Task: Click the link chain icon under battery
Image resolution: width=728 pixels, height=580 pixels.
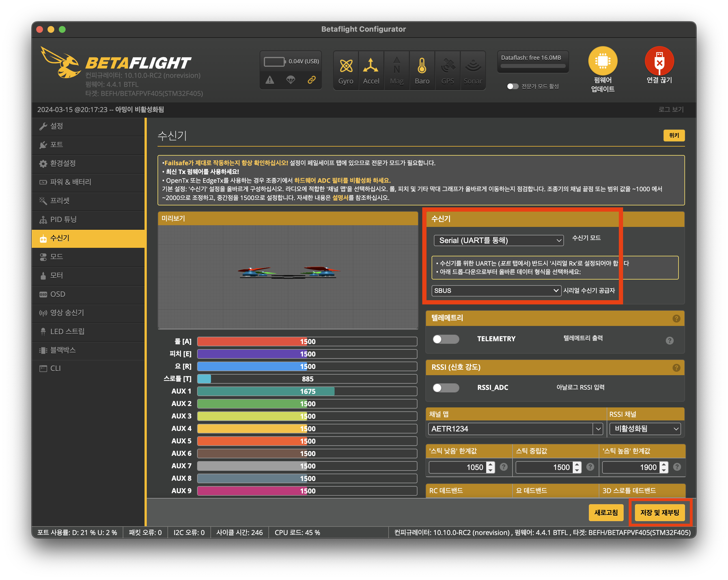Action: click(311, 80)
